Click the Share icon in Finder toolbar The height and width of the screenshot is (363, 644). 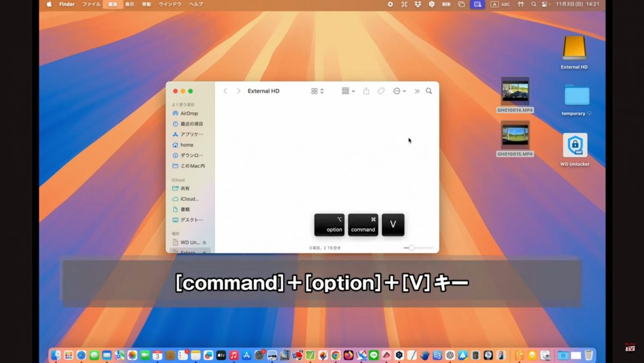366,91
